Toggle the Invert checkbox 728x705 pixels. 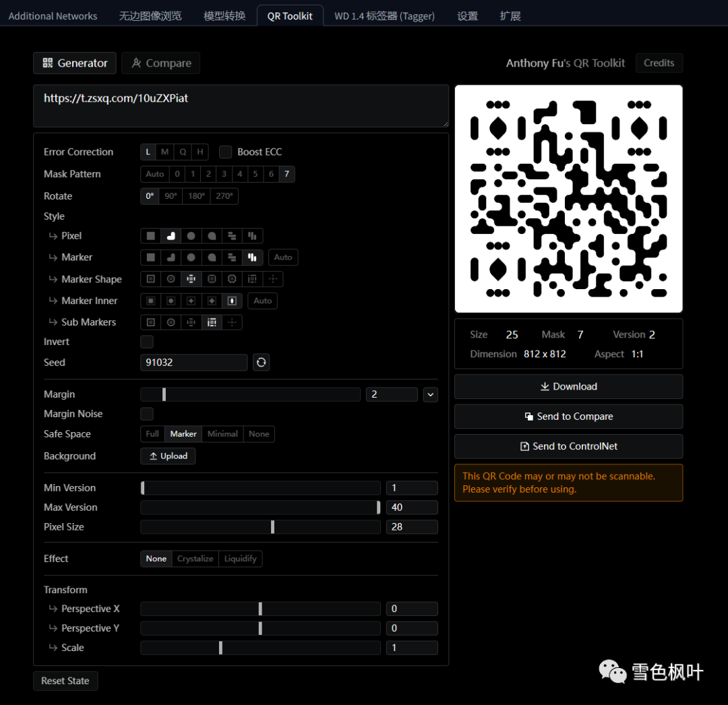point(147,342)
